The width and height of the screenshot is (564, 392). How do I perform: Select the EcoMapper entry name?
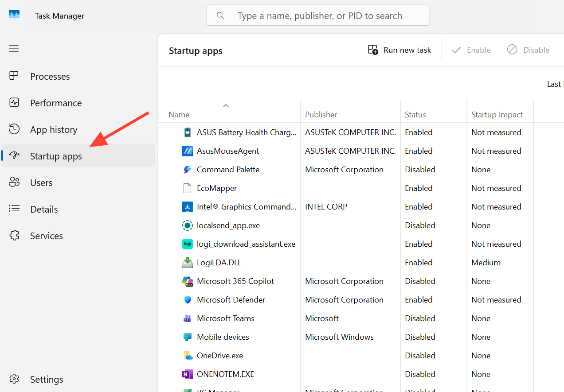pyautogui.click(x=217, y=188)
